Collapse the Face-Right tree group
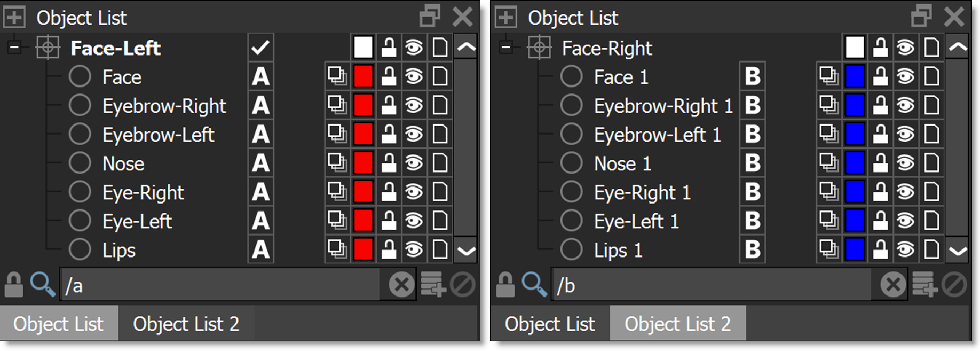 click(506, 48)
